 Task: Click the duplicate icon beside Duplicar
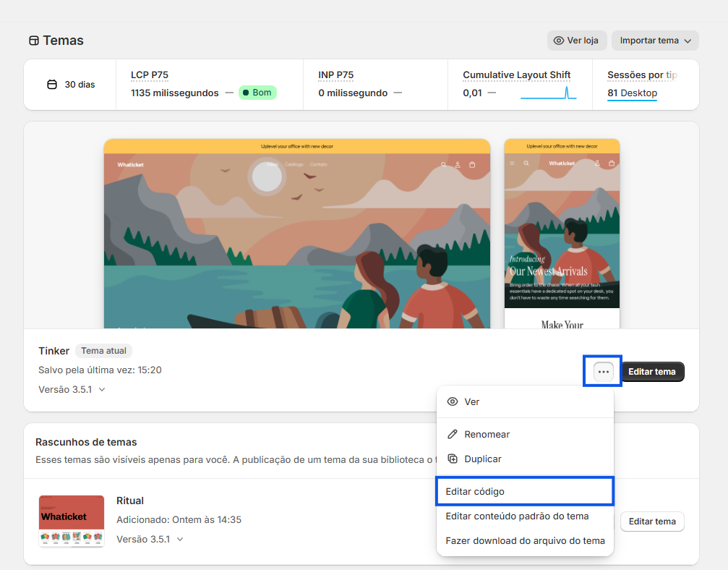point(453,459)
